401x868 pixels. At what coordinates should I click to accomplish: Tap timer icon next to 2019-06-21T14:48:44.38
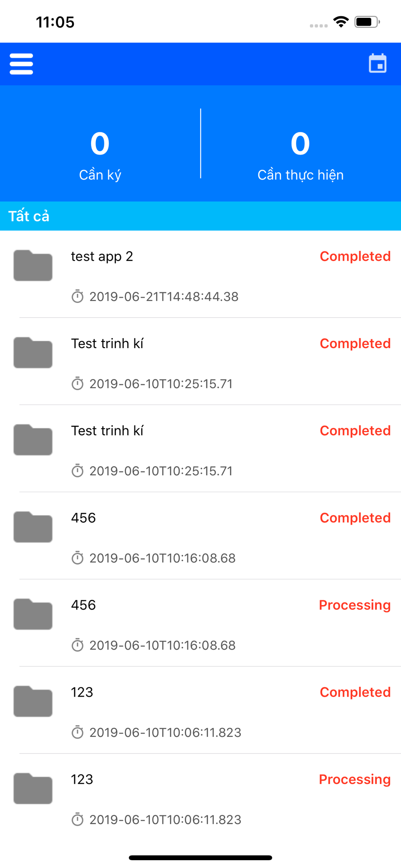tap(77, 296)
